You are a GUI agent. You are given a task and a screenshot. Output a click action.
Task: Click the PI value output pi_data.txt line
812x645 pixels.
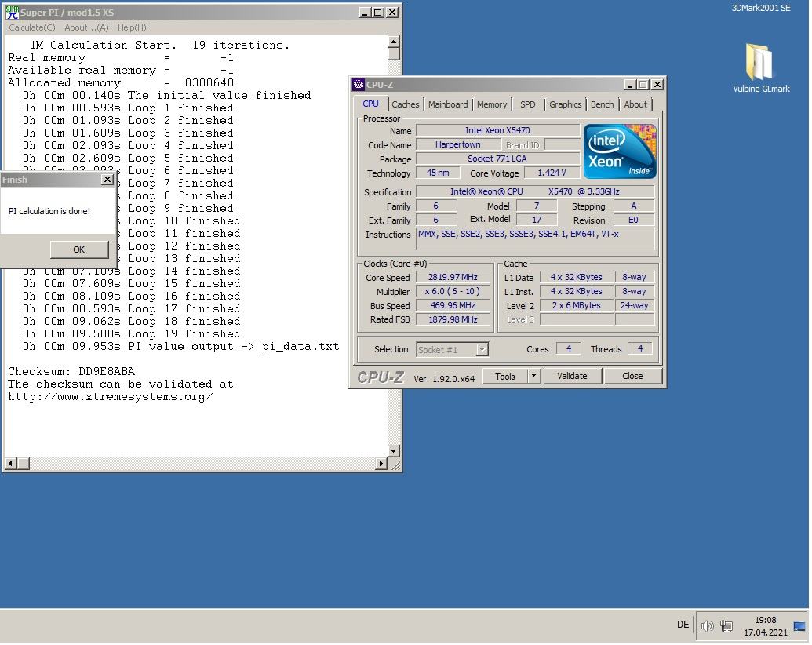pyautogui.click(x=180, y=347)
